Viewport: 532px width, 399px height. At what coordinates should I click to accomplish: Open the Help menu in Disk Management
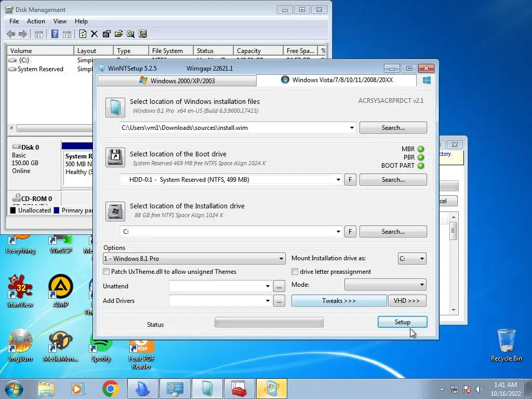coord(81,21)
